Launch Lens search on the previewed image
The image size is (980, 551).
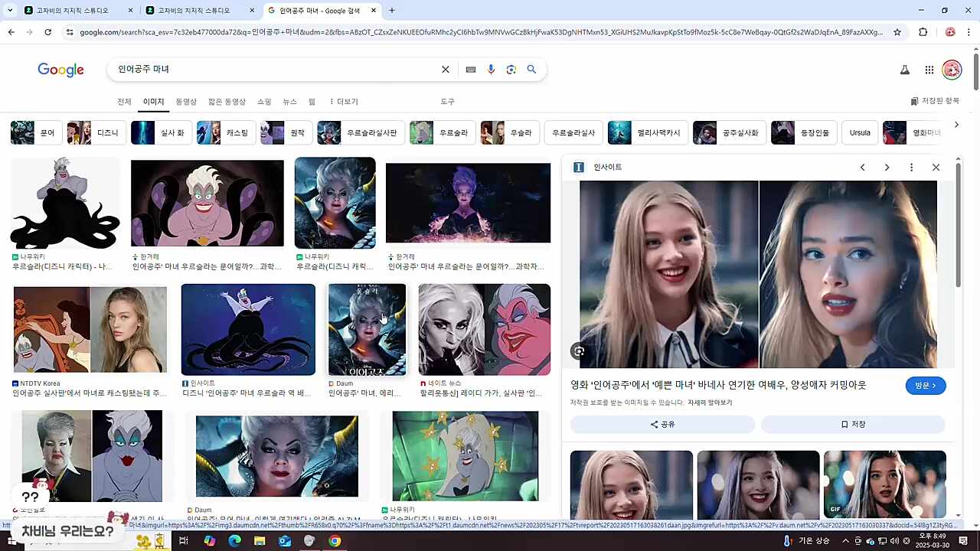(580, 351)
